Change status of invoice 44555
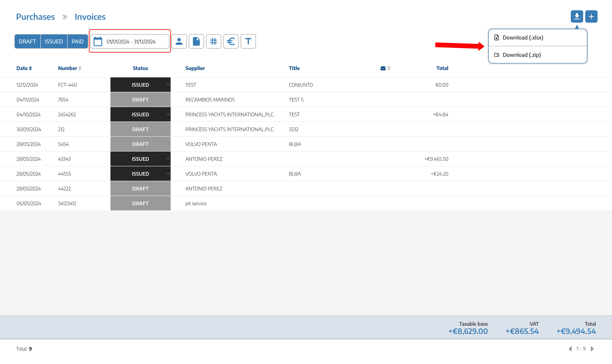 [140, 174]
